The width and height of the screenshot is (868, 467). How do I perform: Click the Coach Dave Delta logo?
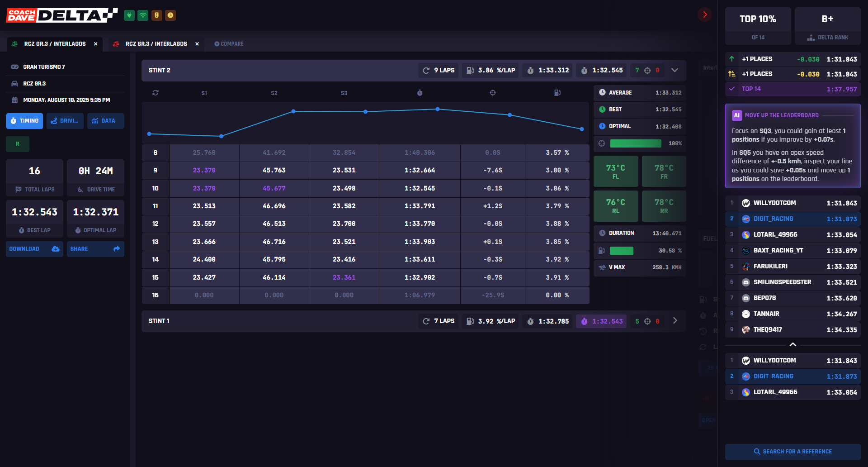pyautogui.click(x=62, y=15)
